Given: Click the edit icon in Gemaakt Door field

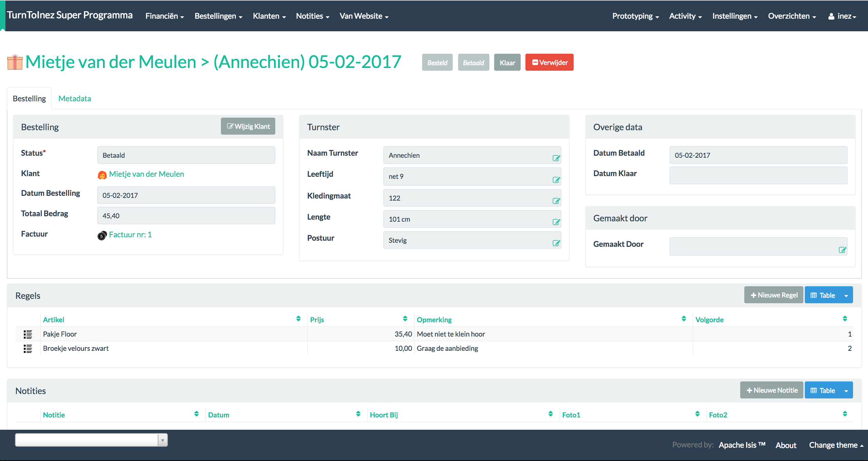Looking at the screenshot, I should click(x=842, y=250).
